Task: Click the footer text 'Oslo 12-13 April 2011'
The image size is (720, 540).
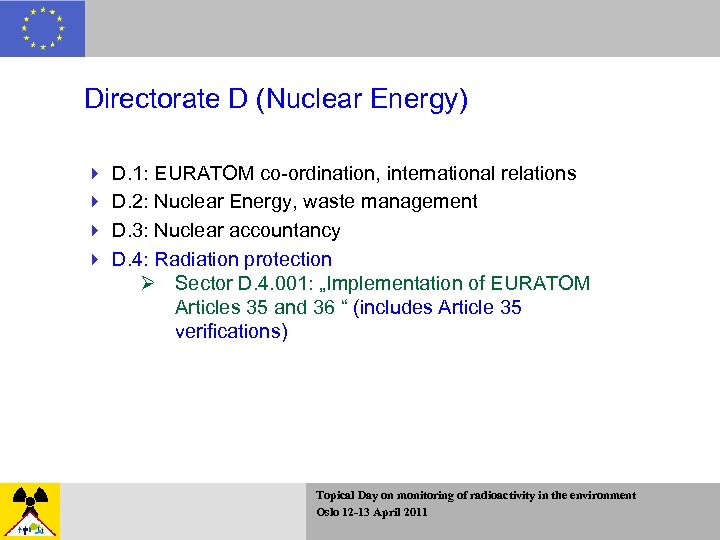Action: pyautogui.click(x=372, y=512)
